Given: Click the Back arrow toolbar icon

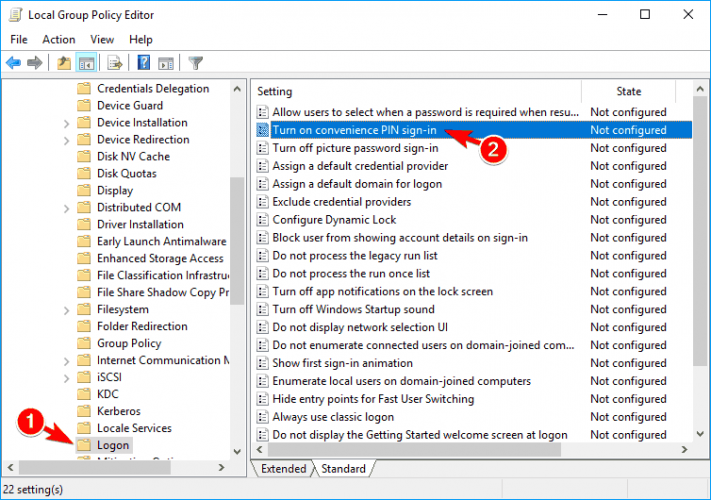Looking at the screenshot, I should pyautogui.click(x=13, y=63).
